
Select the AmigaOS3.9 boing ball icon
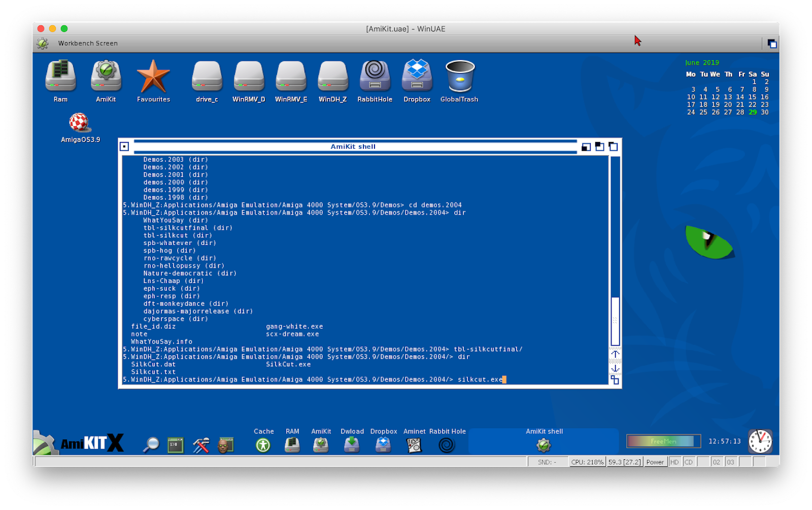tap(79, 122)
